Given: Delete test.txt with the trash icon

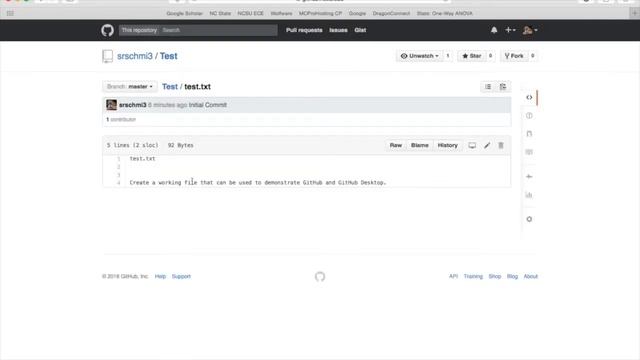Looking at the screenshot, I should point(501,145).
